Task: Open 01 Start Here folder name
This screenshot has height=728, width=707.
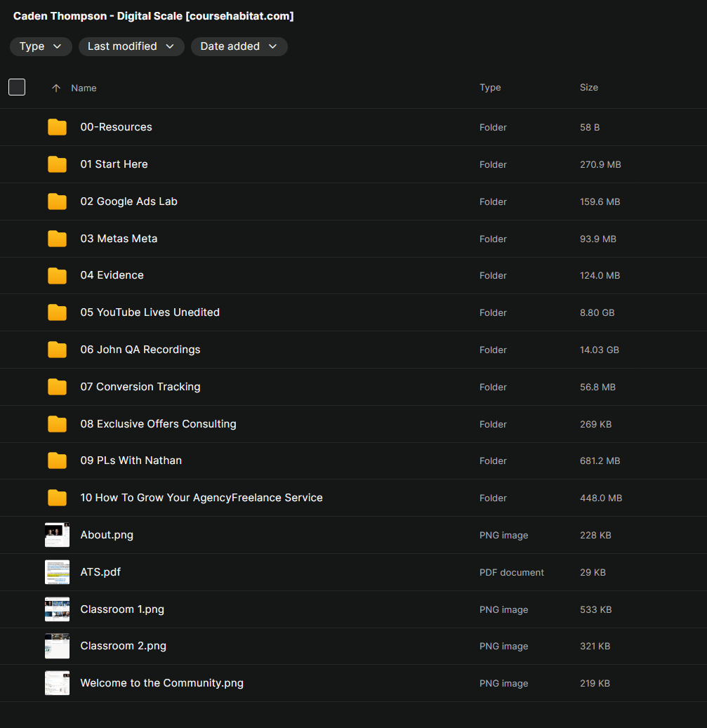Action: [x=114, y=164]
